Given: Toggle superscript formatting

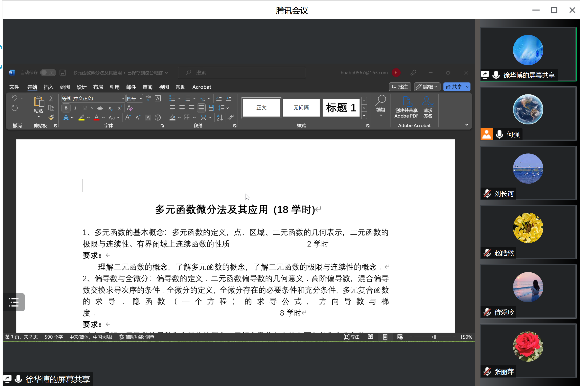Looking at the screenshot, I should point(119,108).
